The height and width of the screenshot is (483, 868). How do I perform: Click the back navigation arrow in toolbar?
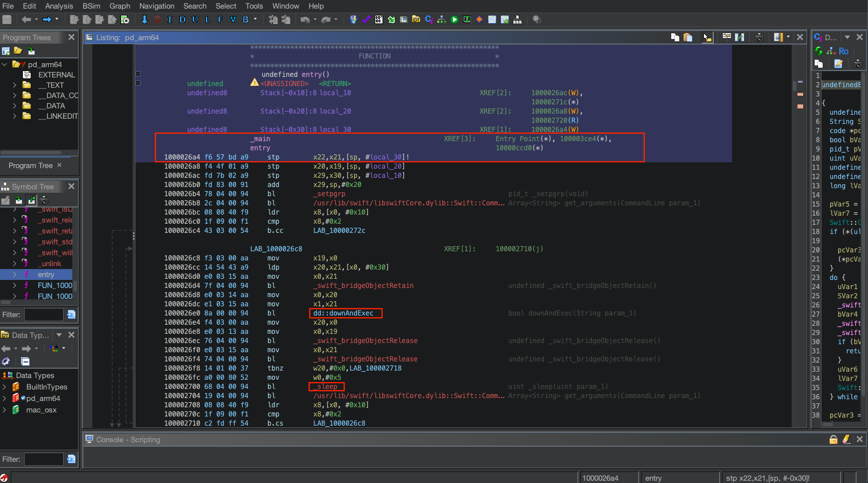(26, 20)
